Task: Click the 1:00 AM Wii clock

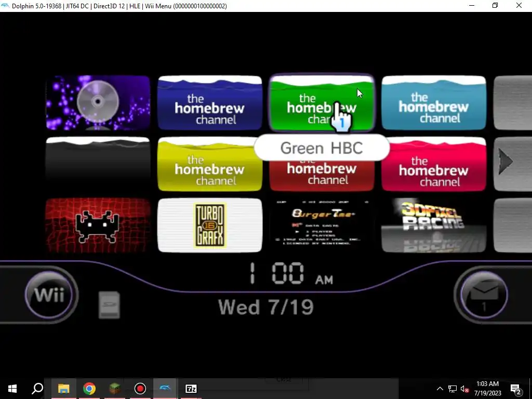Action: coord(291,273)
